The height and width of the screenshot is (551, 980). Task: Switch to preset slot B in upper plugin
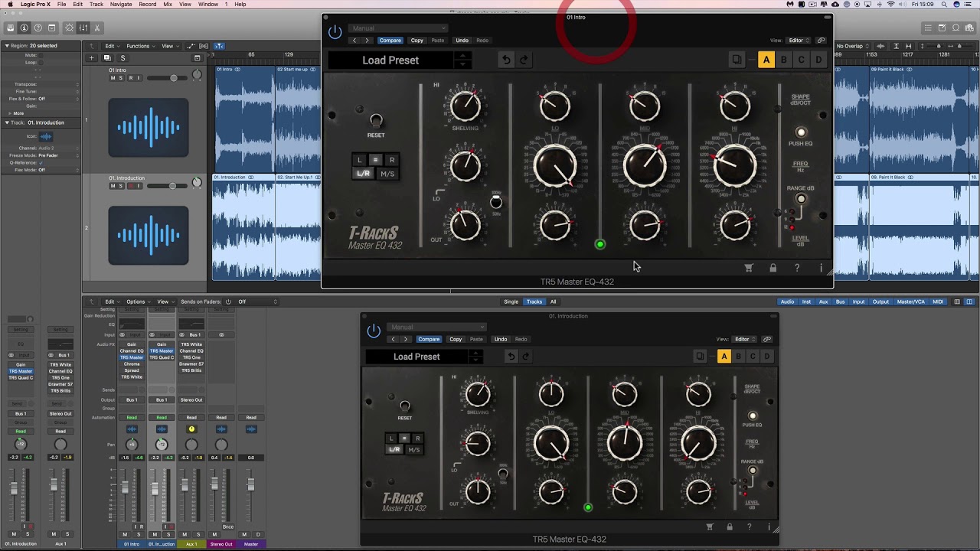tap(783, 60)
